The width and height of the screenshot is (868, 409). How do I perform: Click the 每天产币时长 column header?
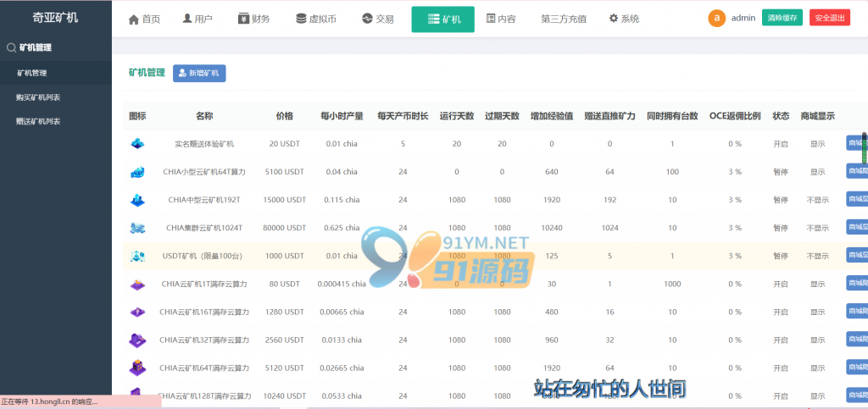(403, 117)
